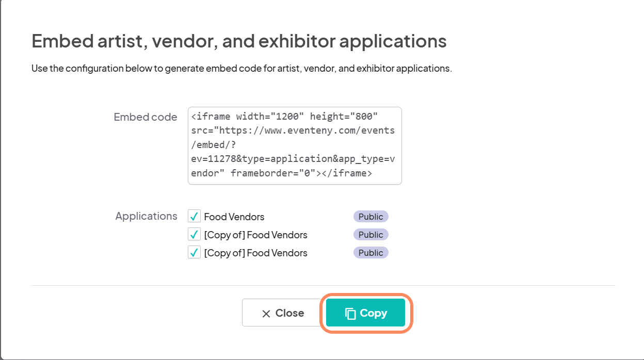
Task: Click the copy icon on the Copy button
Action: [x=350, y=314]
